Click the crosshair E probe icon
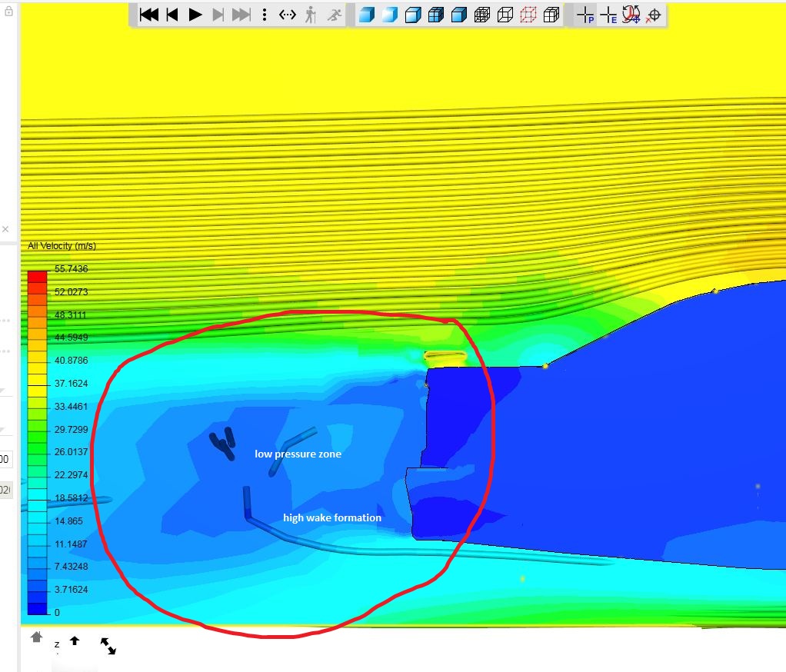The image size is (786, 672). pyautogui.click(x=608, y=15)
